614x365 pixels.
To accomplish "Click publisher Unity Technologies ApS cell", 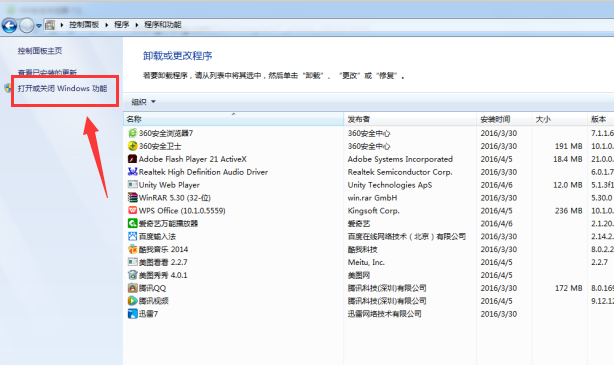I will (x=390, y=185).
